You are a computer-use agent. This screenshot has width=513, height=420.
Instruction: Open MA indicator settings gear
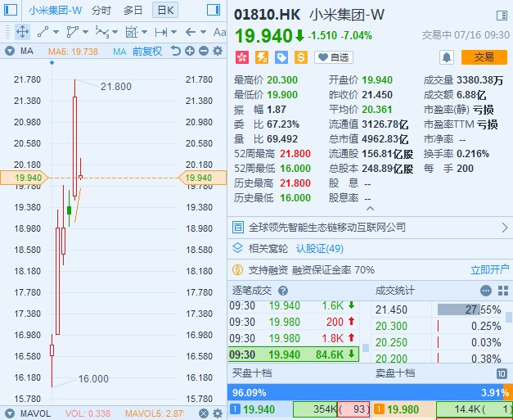[218, 51]
